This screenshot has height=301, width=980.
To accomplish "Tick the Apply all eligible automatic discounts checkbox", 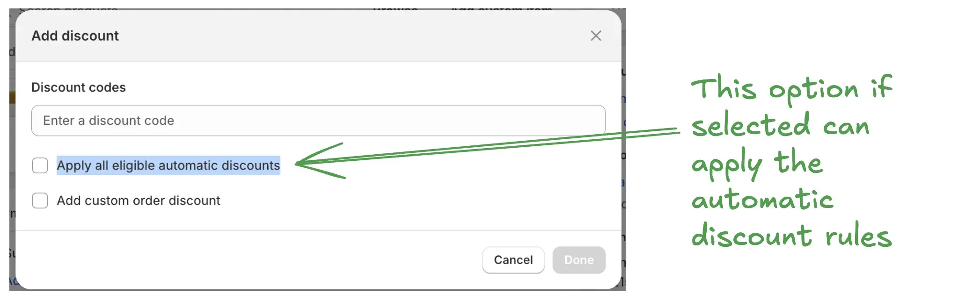I will click(x=40, y=165).
